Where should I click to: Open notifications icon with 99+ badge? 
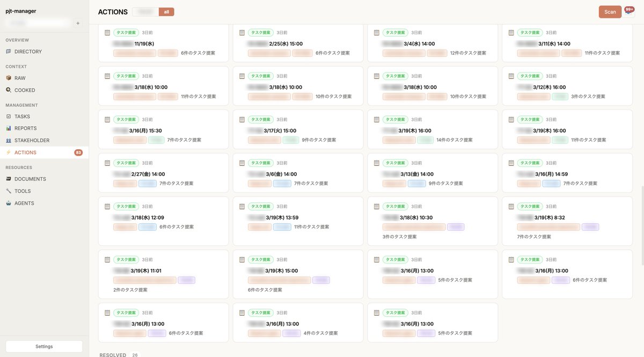[629, 11]
